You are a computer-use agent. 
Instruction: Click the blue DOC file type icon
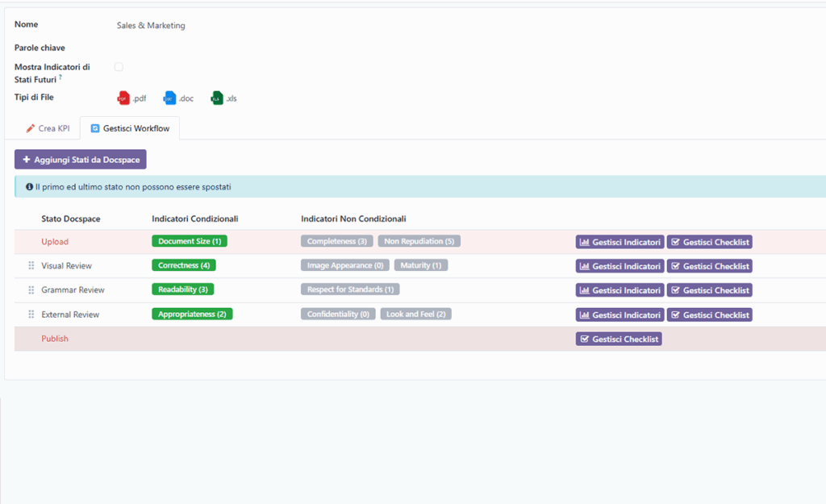[169, 98]
